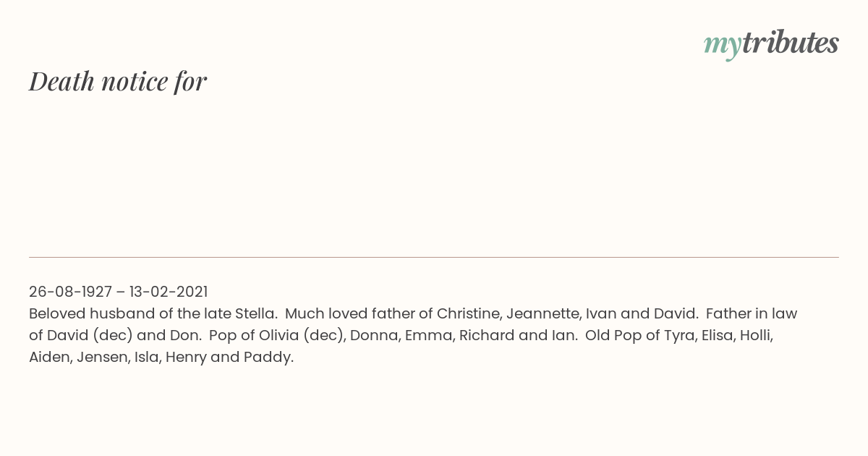The image size is (868, 456).
Task: Click the name Jeannette
Action: tap(543, 313)
